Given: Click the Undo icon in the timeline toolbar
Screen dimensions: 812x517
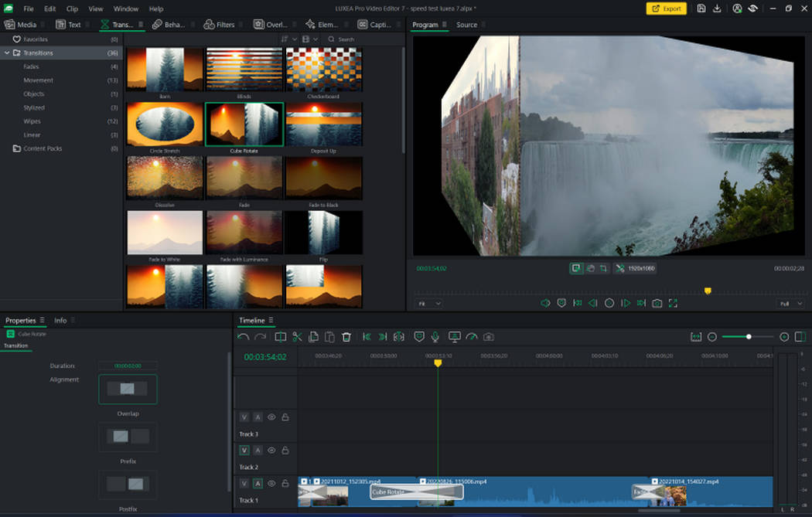Looking at the screenshot, I should point(242,337).
